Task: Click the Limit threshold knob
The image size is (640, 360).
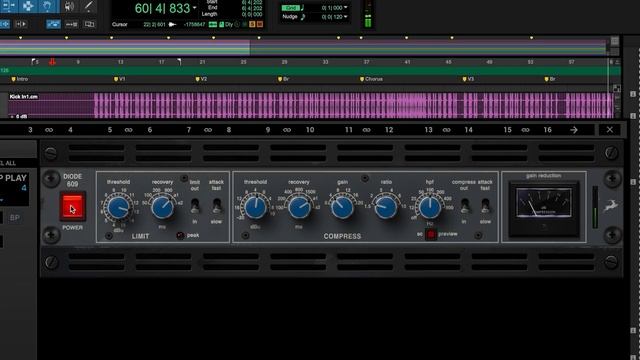Action: coord(118,208)
